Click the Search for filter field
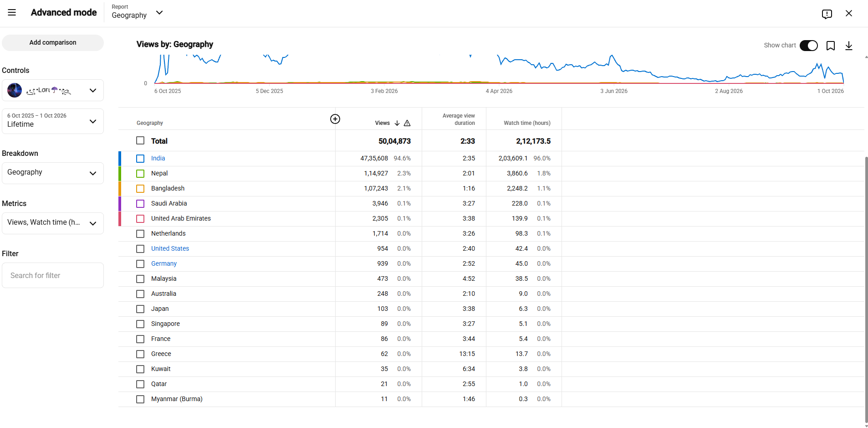868x428 pixels. pyautogui.click(x=53, y=275)
